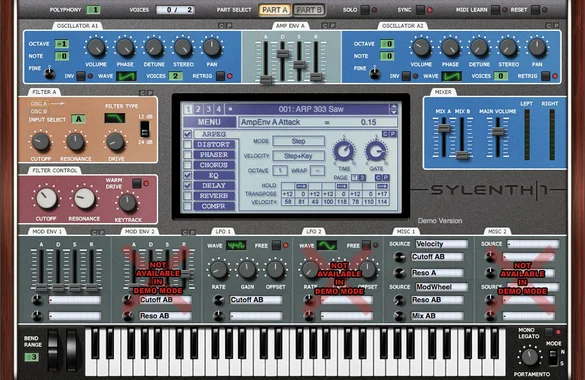Click Oscillator A1 Phase knob
The width and height of the screenshot is (585, 380).
tap(125, 48)
